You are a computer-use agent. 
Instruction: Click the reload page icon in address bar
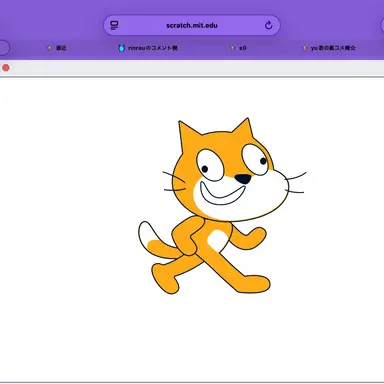tap(269, 25)
